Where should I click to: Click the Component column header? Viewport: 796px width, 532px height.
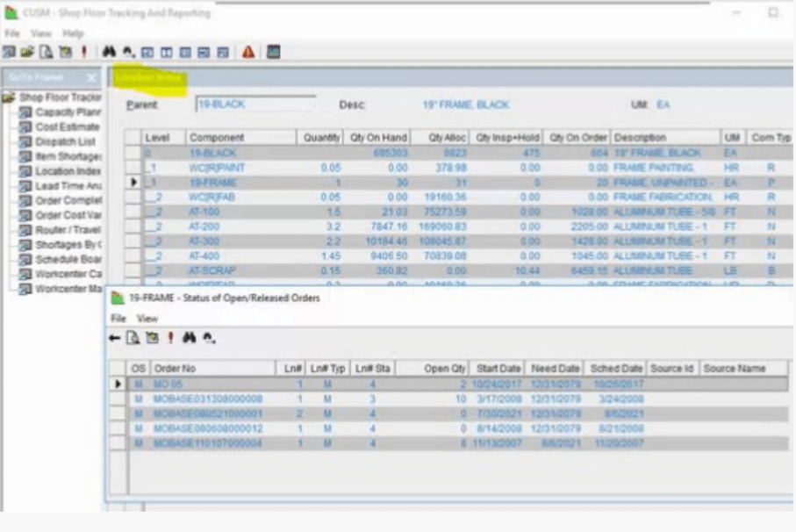coord(240,138)
